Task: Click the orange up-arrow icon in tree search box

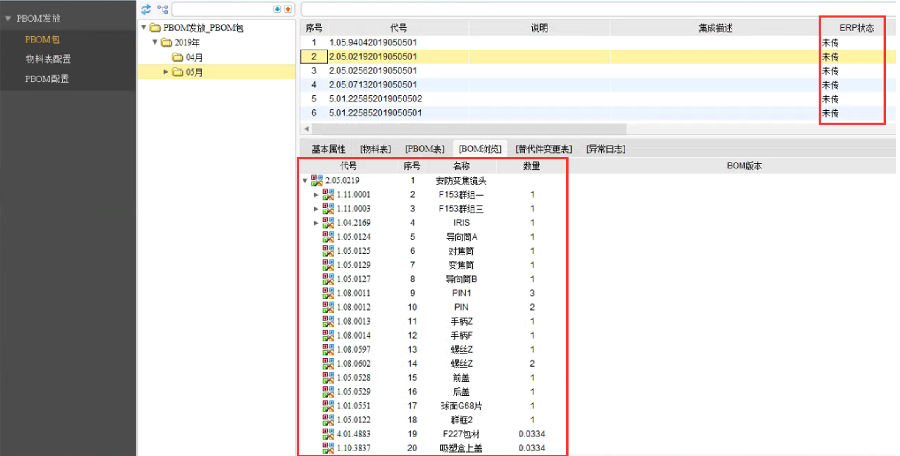Action: coord(289,9)
